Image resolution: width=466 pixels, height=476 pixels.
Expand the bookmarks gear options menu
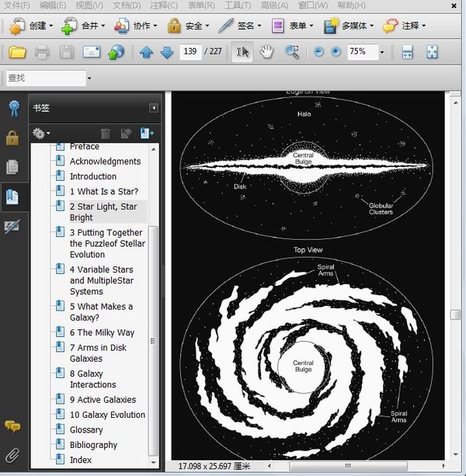coord(43,134)
